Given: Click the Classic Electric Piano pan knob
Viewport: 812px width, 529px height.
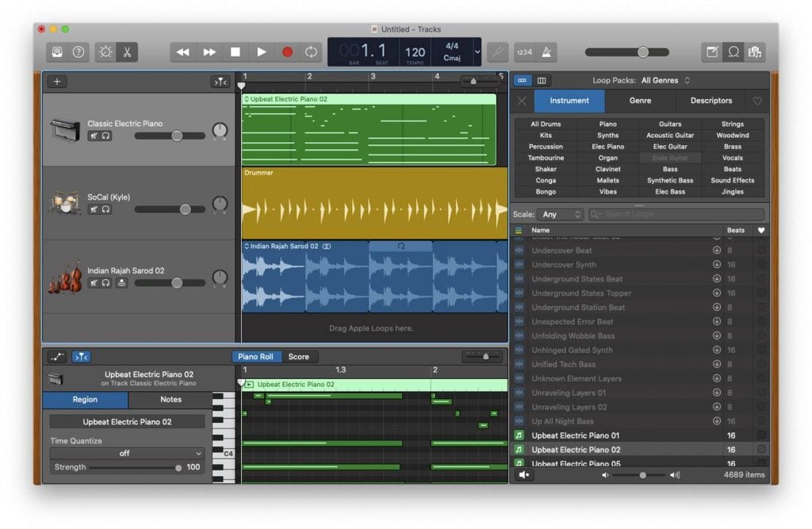Looking at the screenshot, I should tap(220, 131).
